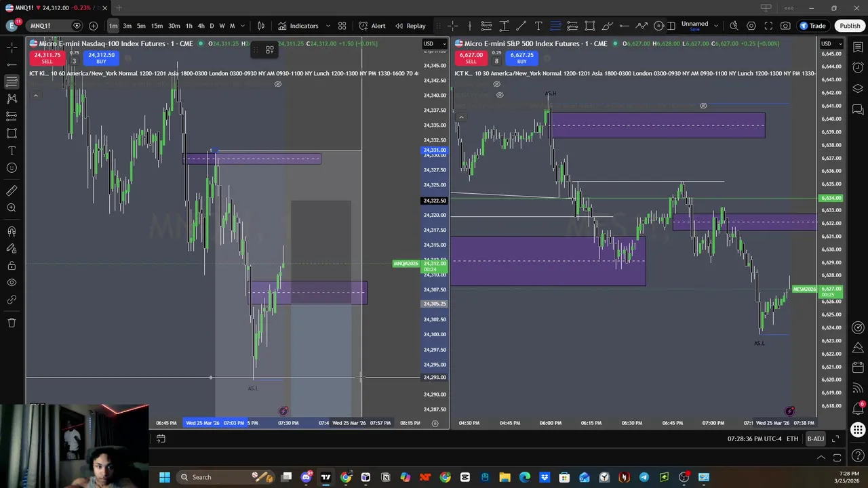Toggle the B-ADJ back-adjustment button
Viewport: 868px width, 488px height.
[x=815, y=439]
